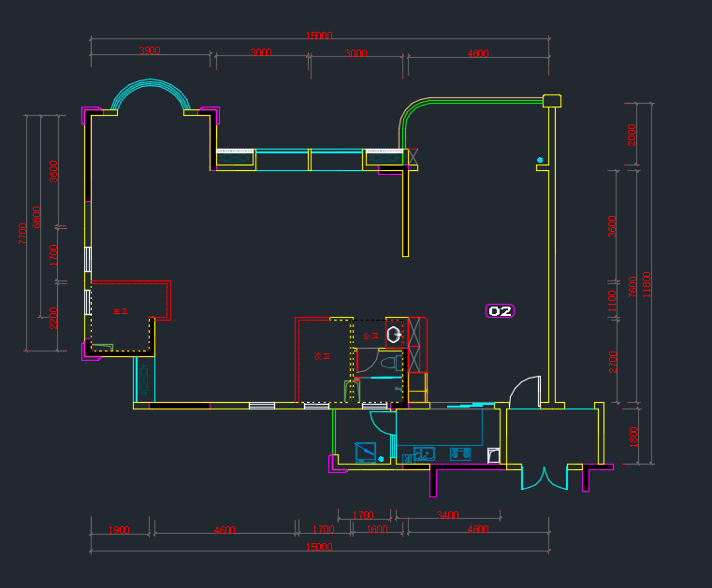The width and height of the screenshot is (712, 588).
Task: Select the toilet symbol in the bathroom
Action: 391,362
